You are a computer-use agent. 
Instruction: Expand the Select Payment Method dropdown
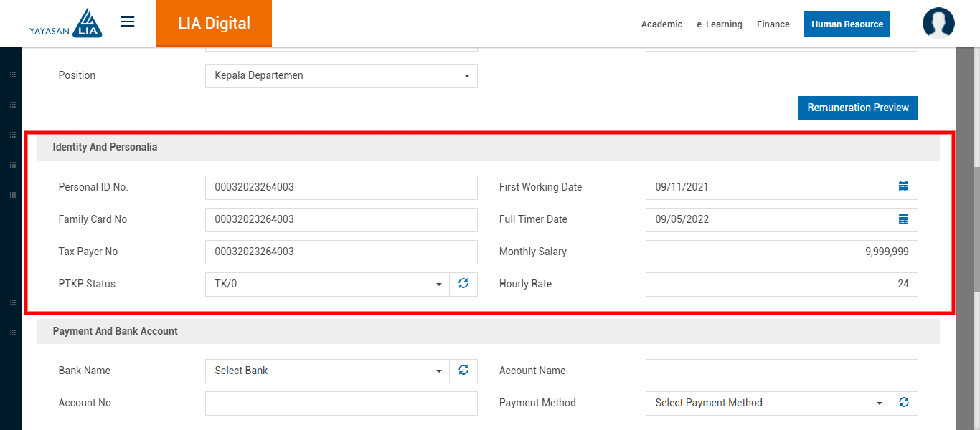[768, 403]
